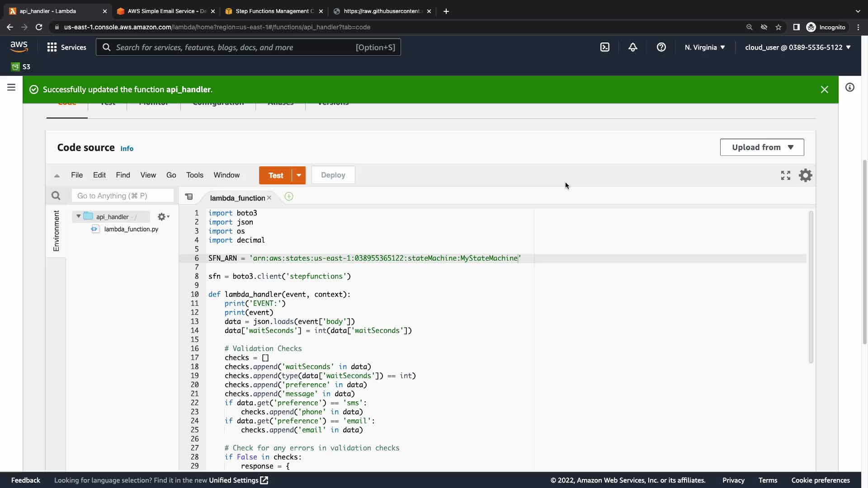Toggle fullscreen editor icon
This screenshot has height=488, width=868.
tap(786, 175)
